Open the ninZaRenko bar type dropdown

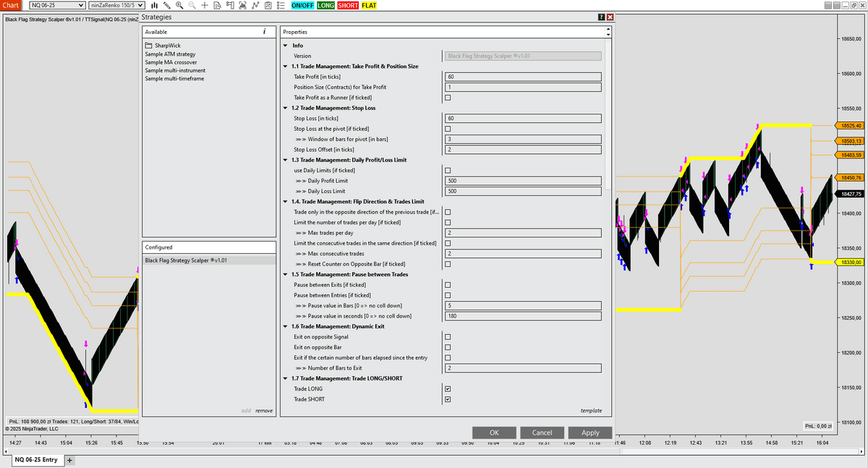[116, 6]
